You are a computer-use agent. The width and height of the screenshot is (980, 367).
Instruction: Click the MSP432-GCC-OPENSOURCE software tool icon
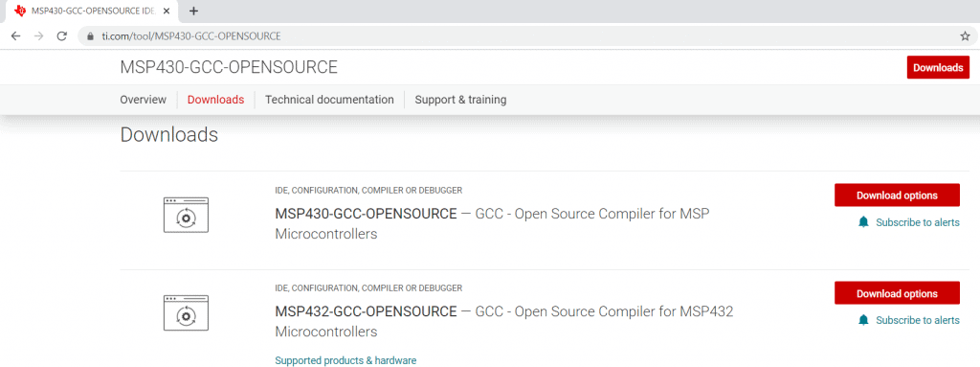pyautogui.click(x=186, y=312)
